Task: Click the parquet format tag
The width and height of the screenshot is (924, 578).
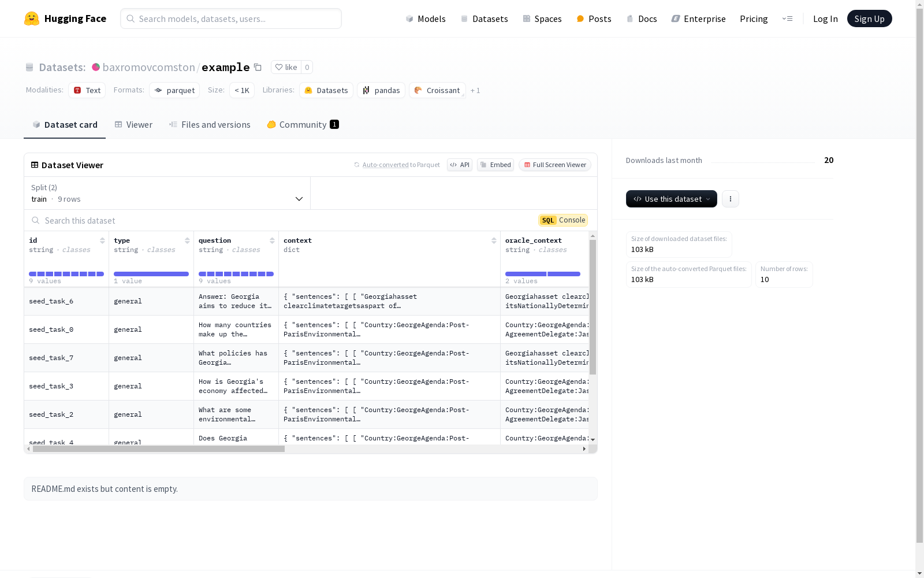Action: [x=174, y=90]
